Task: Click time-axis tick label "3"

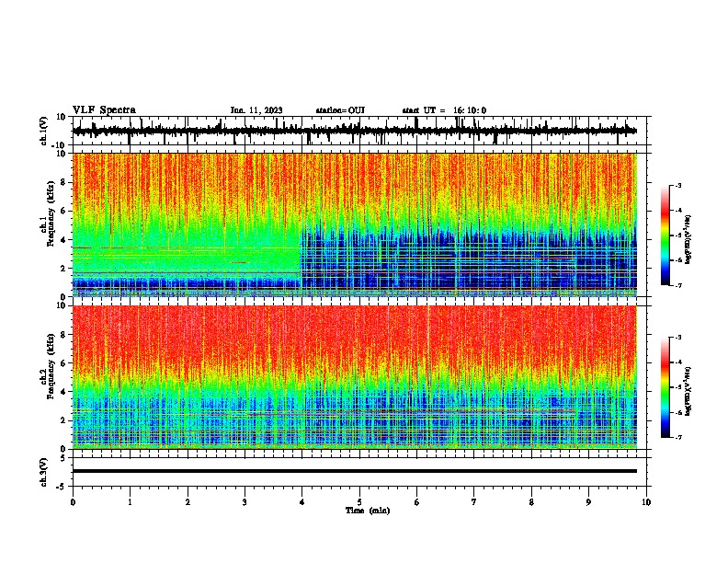Action: (245, 502)
